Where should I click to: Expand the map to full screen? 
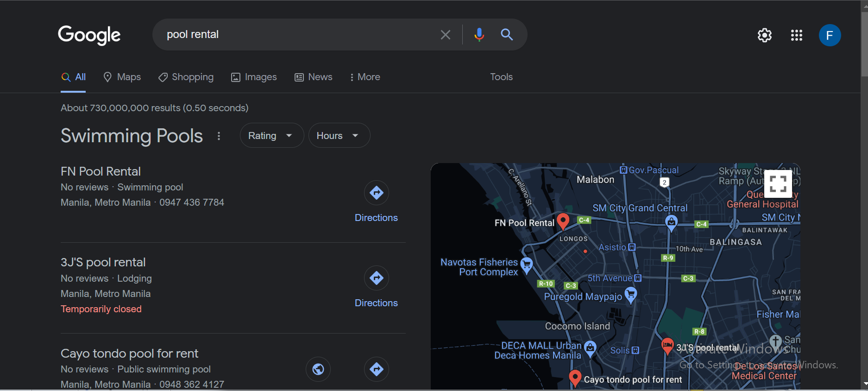778,184
